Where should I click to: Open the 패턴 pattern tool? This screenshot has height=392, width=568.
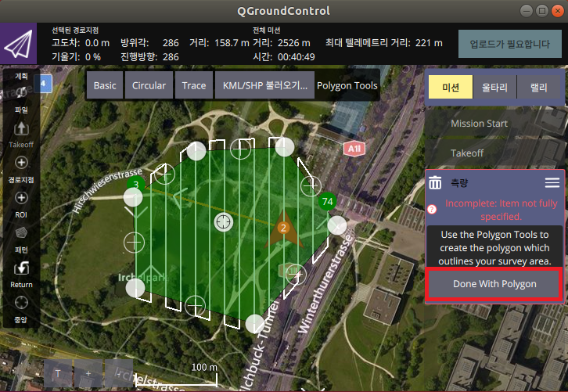(21, 239)
